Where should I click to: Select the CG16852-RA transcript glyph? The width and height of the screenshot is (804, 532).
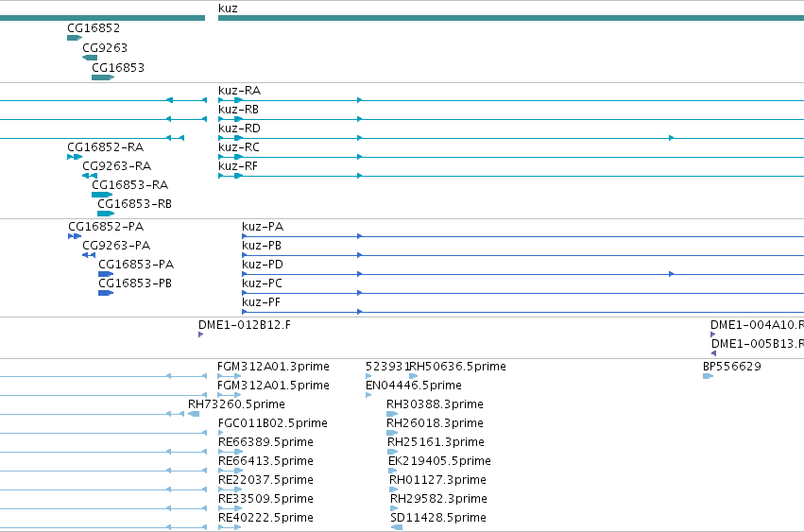click(x=75, y=157)
